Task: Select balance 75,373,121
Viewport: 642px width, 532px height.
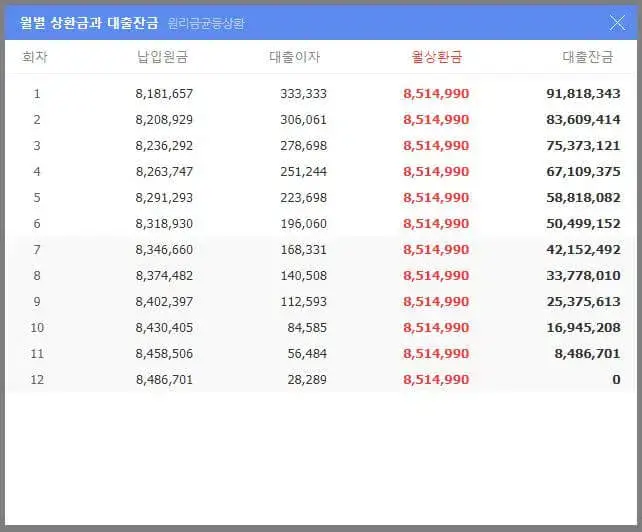Action: [583, 146]
